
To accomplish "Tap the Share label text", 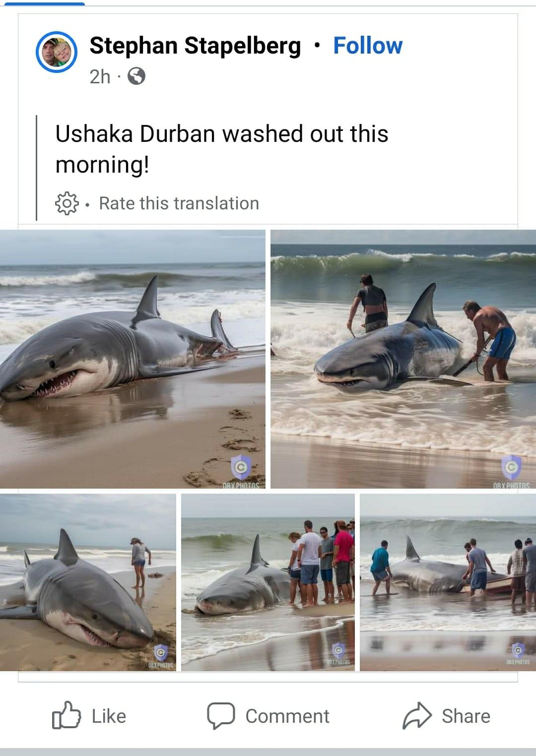I will point(466,716).
